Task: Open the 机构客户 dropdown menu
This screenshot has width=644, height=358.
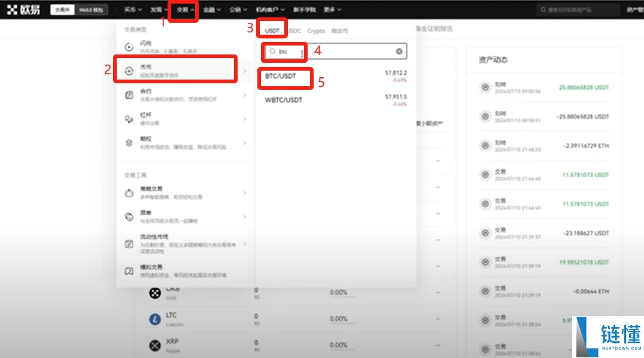Action: 271,10
